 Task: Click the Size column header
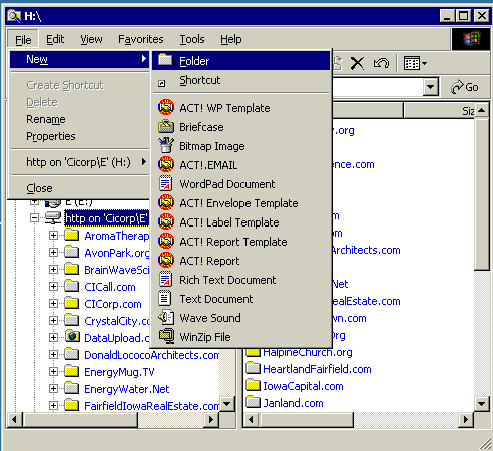439,111
